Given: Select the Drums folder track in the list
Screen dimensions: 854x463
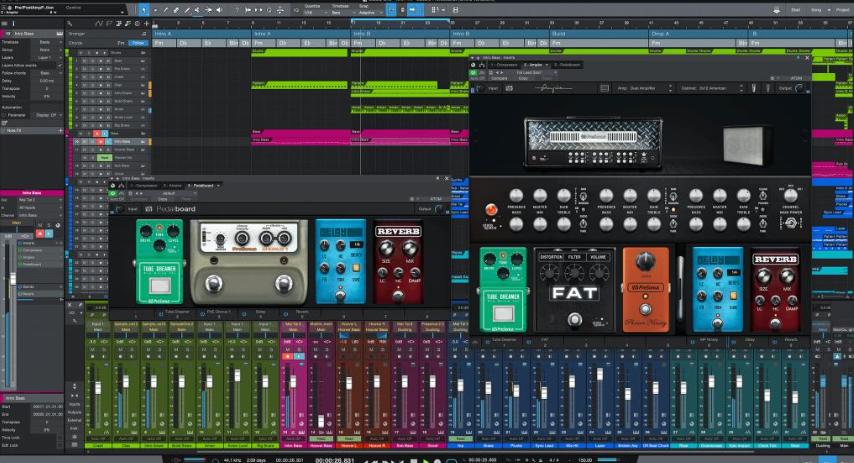Looking at the screenshot, I should pos(112,53).
